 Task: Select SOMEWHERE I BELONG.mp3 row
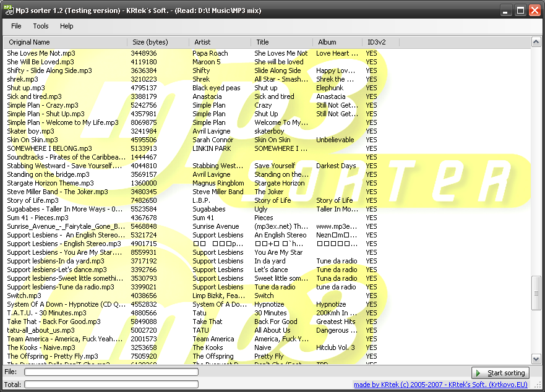[49, 149]
